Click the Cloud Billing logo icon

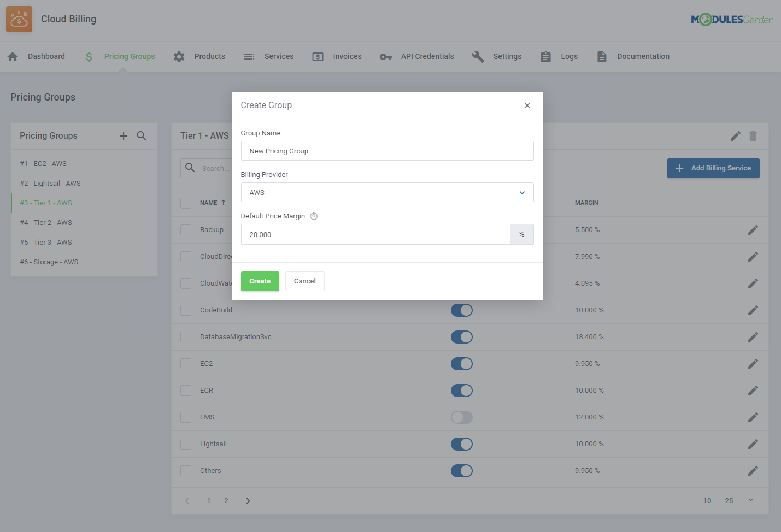coord(19,19)
